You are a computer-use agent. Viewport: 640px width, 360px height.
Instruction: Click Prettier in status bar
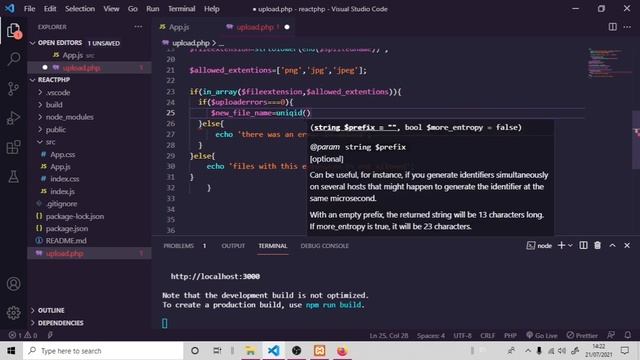tap(582, 335)
